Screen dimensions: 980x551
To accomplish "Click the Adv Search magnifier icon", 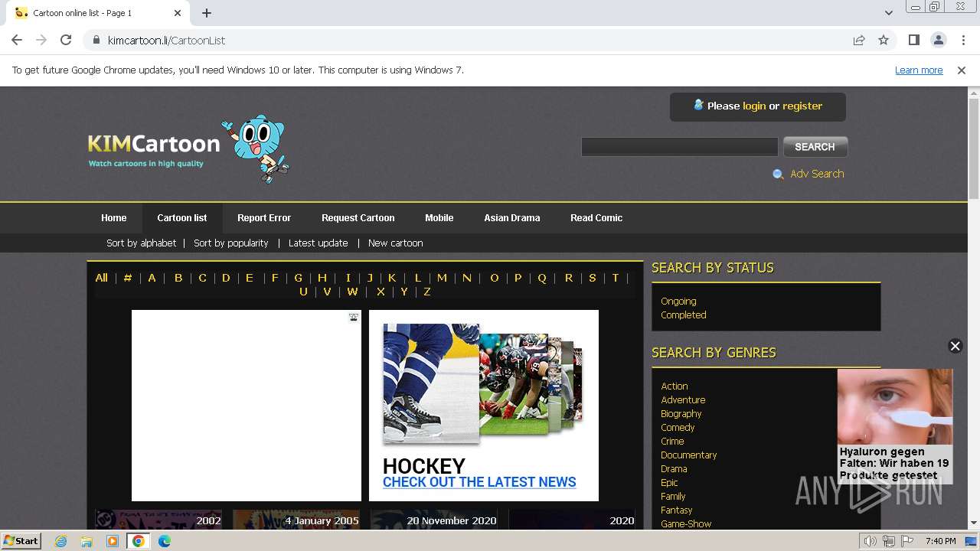I will point(778,174).
